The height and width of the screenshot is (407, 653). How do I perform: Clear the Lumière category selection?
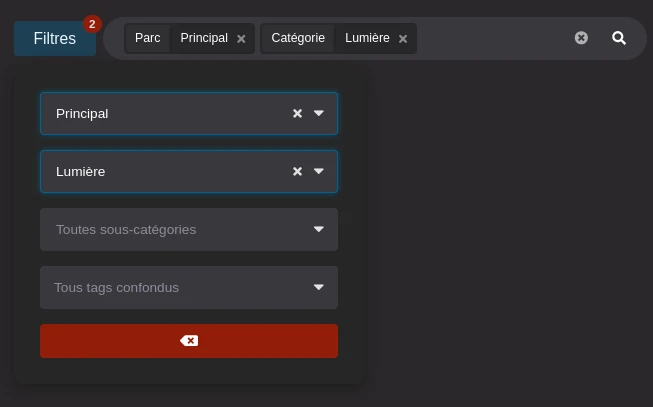[x=297, y=172]
